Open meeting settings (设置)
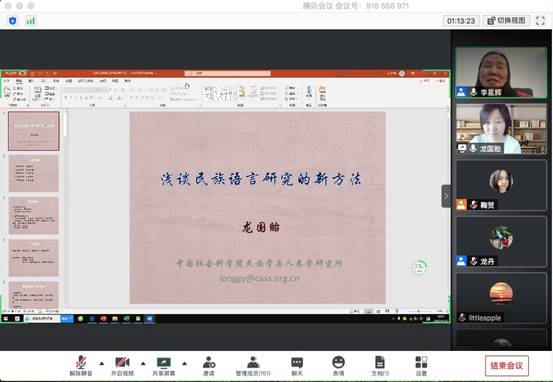The width and height of the screenshot is (553, 382). (x=421, y=366)
